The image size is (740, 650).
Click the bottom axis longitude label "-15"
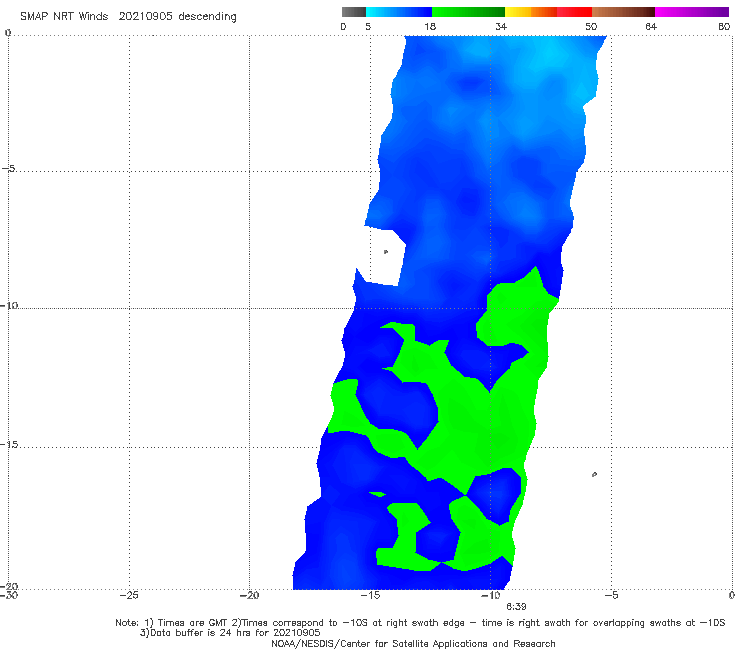coord(370,595)
